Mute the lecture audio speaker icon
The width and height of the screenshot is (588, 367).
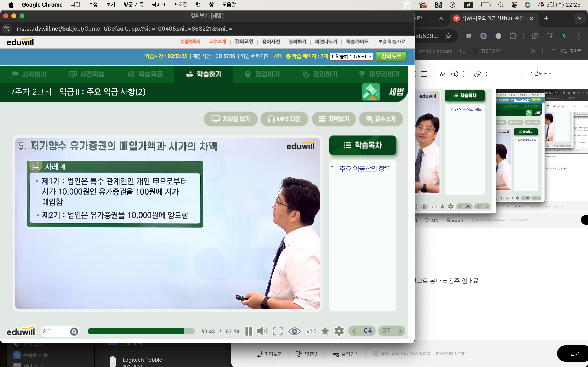tap(262, 331)
